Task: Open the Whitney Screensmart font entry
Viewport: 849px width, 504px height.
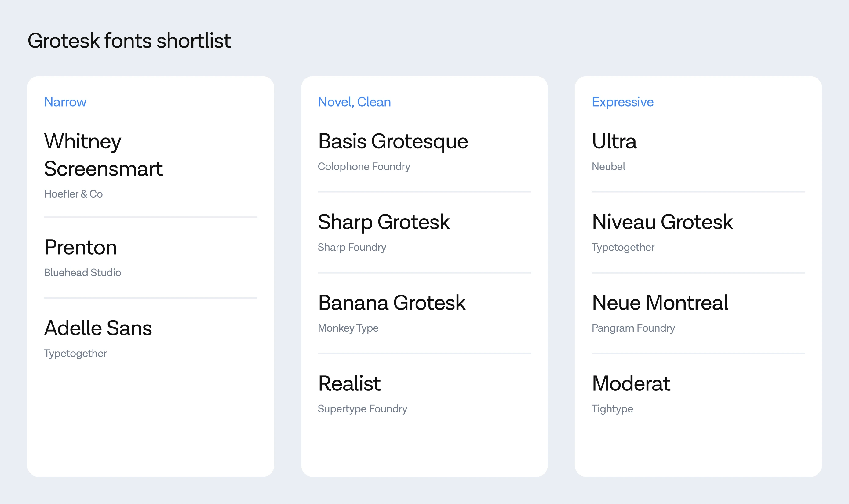Action: pyautogui.click(x=103, y=155)
